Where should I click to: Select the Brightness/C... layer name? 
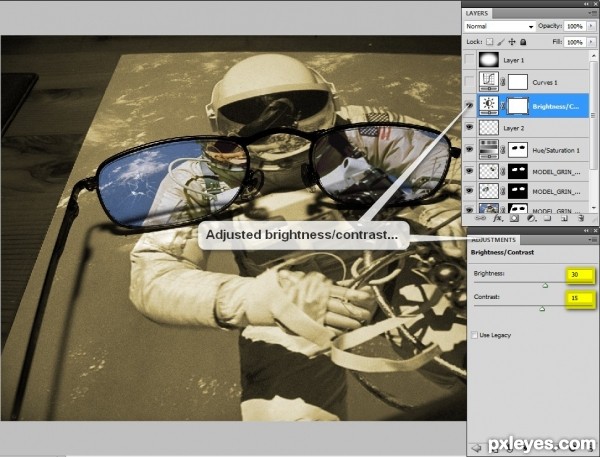pos(556,106)
